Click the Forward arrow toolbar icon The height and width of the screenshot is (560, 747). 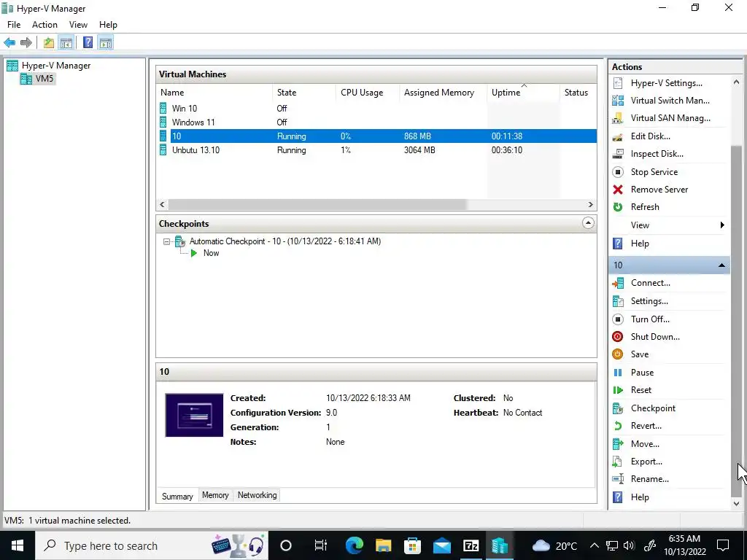point(26,43)
